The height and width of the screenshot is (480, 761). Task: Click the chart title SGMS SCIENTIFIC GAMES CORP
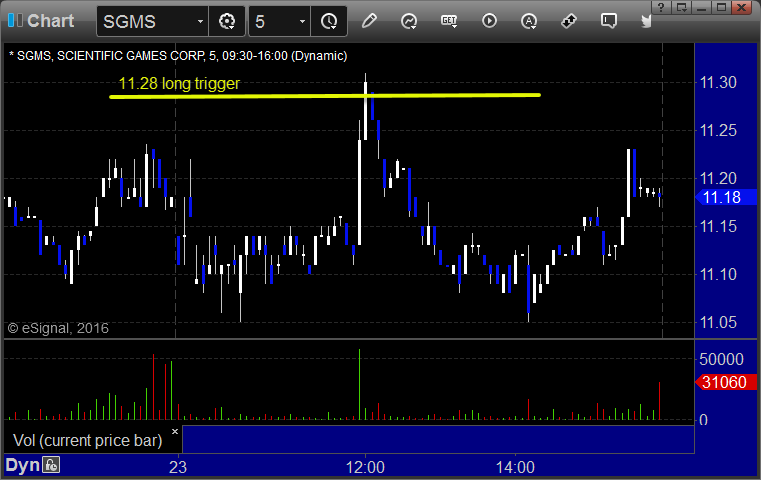pos(178,56)
